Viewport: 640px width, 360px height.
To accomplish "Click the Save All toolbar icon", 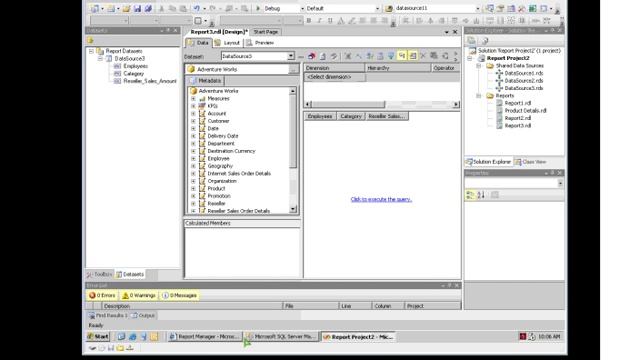I will click(x=148, y=8).
